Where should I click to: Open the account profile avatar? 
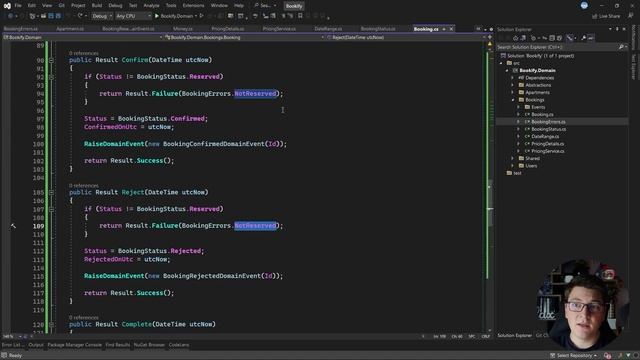point(584,5)
